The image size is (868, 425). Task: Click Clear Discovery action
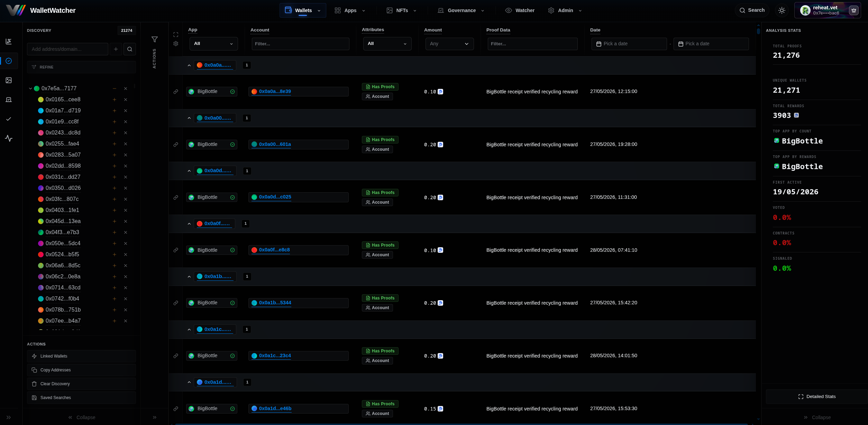coord(81,384)
